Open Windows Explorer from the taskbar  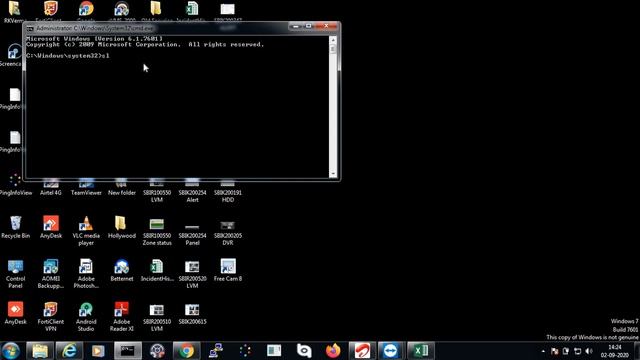[40, 351]
